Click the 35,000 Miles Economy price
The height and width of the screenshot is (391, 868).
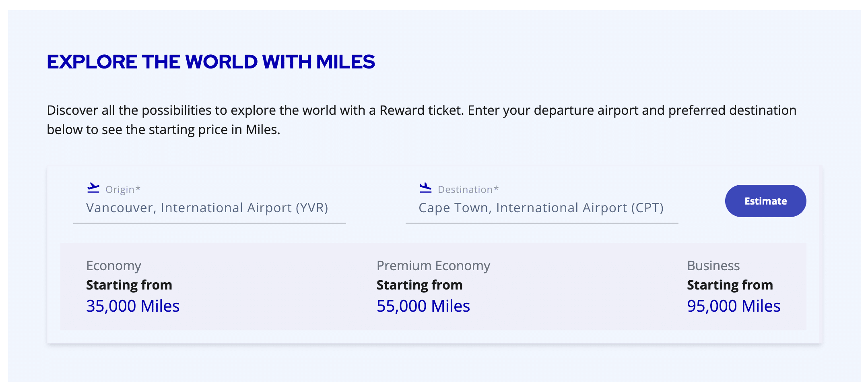pos(133,306)
